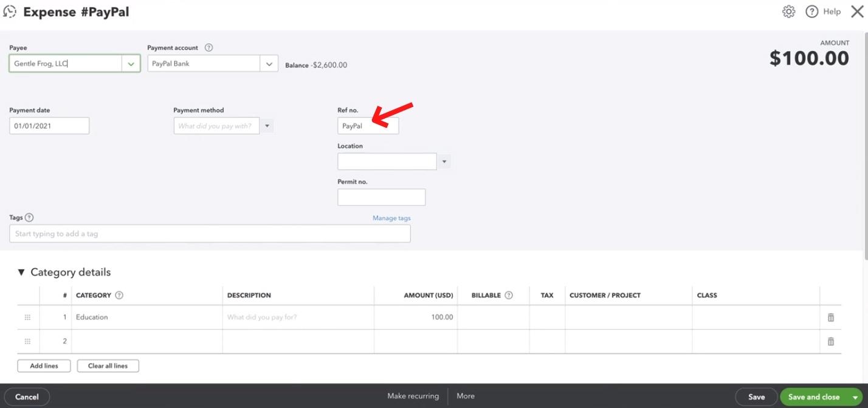Delete line 1 with trash icon
This screenshot has width=868, height=408.
(830, 317)
